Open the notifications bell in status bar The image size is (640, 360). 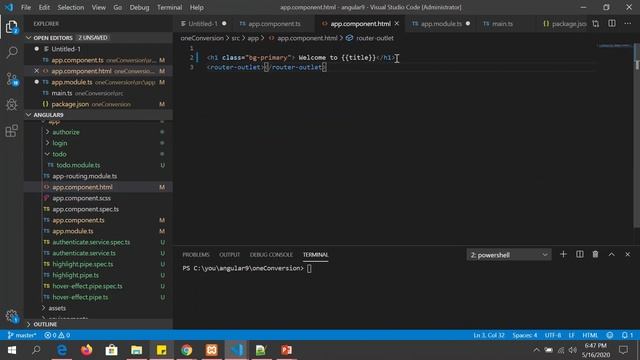click(x=627, y=335)
